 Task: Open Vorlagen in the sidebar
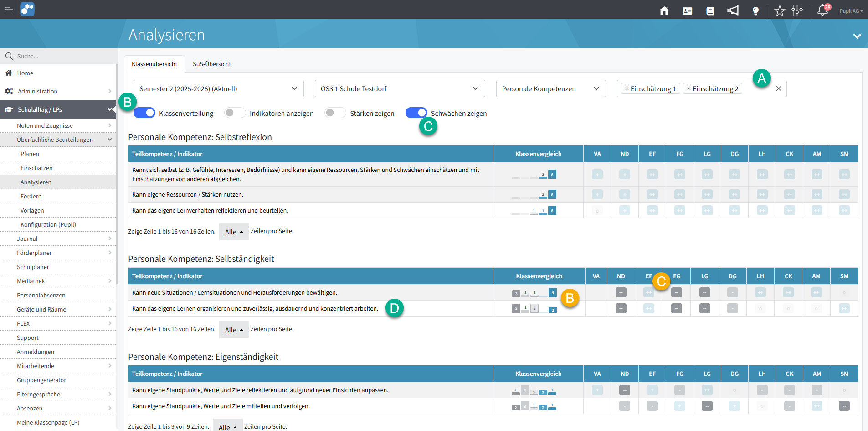(58, 210)
